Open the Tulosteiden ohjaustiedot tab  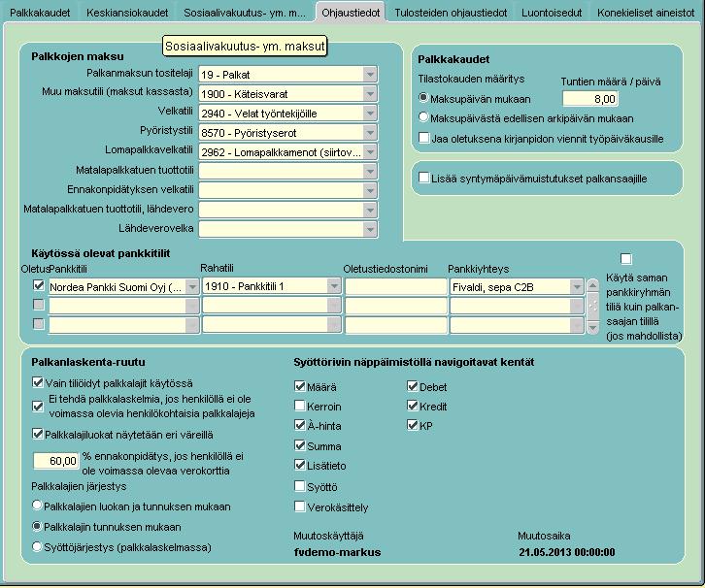451,13
